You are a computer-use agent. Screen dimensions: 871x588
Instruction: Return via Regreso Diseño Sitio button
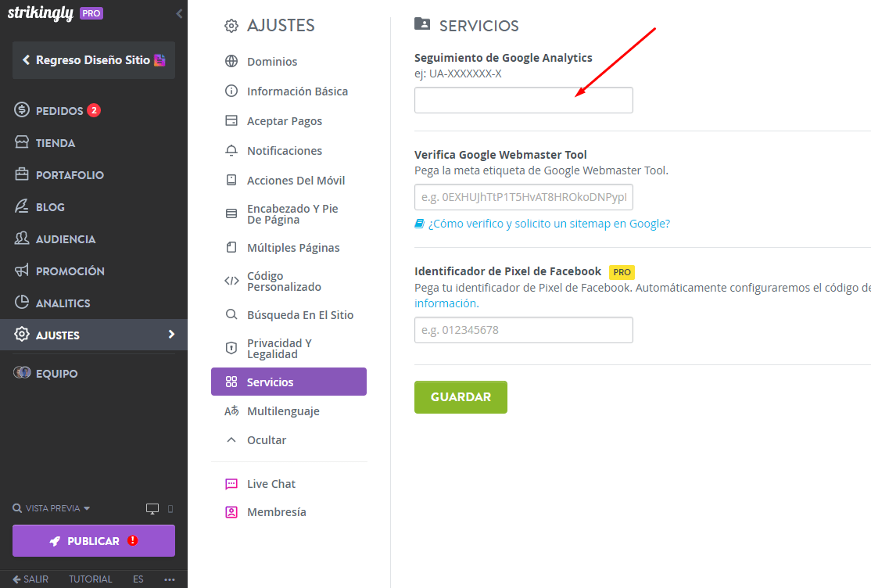[93, 60]
